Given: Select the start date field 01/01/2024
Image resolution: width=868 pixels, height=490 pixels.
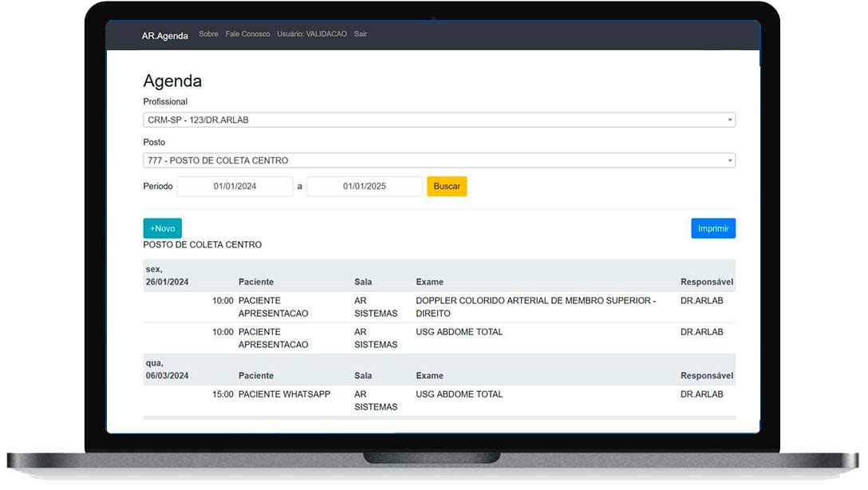Looking at the screenshot, I should point(235,186).
